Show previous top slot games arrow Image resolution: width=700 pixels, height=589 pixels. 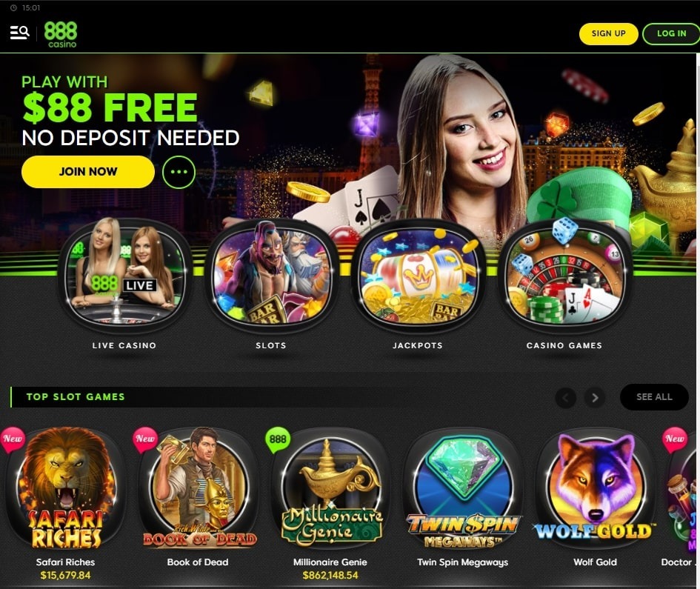tap(566, 397)
